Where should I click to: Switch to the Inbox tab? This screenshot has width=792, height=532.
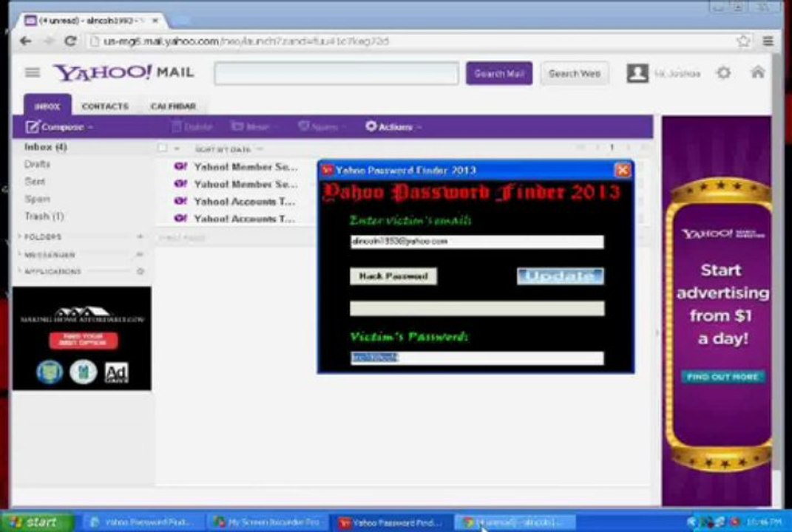point(47,106)
